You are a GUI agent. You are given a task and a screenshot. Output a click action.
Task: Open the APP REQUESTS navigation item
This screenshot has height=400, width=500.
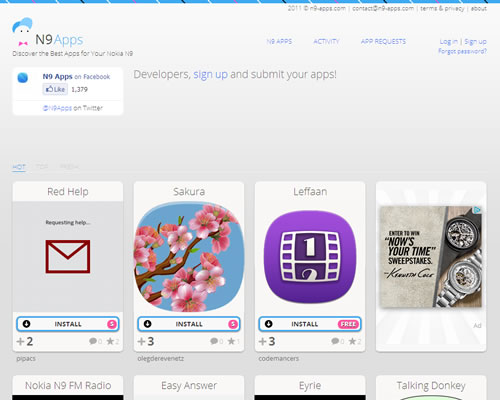(x=383, y=42)
